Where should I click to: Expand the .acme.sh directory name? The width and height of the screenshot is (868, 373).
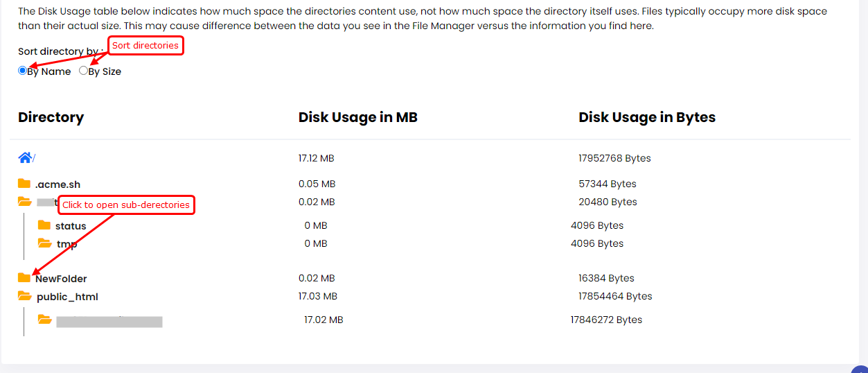coord(57,184)
